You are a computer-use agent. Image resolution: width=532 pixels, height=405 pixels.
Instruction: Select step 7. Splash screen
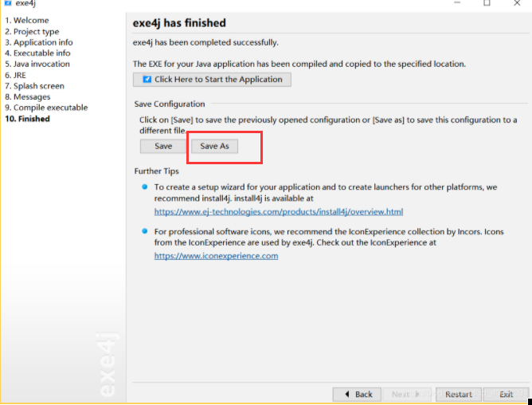34,86
